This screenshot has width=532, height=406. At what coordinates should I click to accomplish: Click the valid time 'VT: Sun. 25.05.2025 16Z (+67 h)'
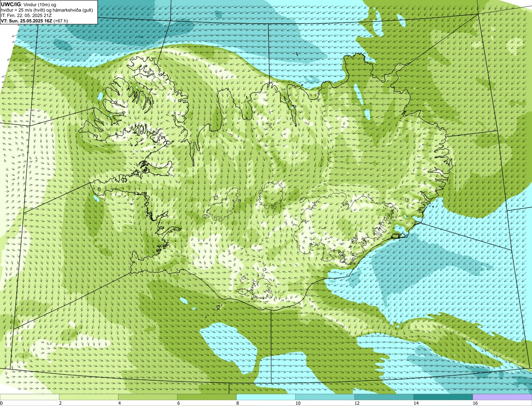(x=34, y=20)
